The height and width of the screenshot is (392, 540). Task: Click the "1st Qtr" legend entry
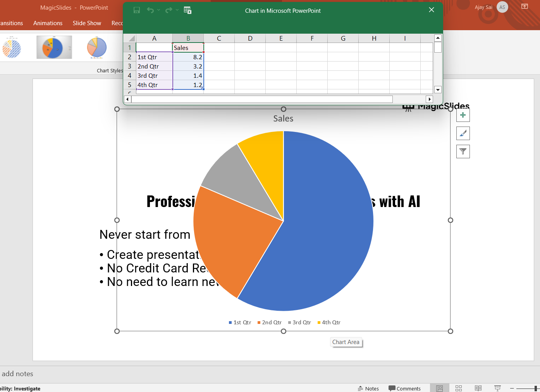click(240, 322)
